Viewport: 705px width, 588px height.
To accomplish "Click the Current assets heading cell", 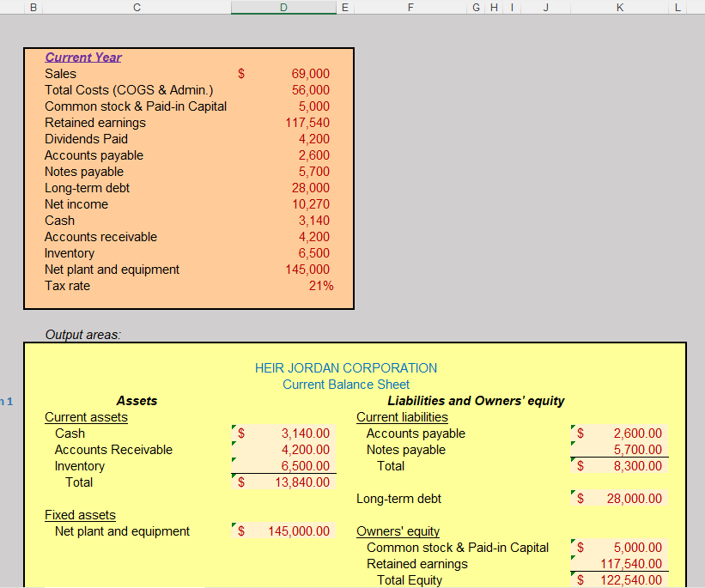I will [x=86, y=416].
